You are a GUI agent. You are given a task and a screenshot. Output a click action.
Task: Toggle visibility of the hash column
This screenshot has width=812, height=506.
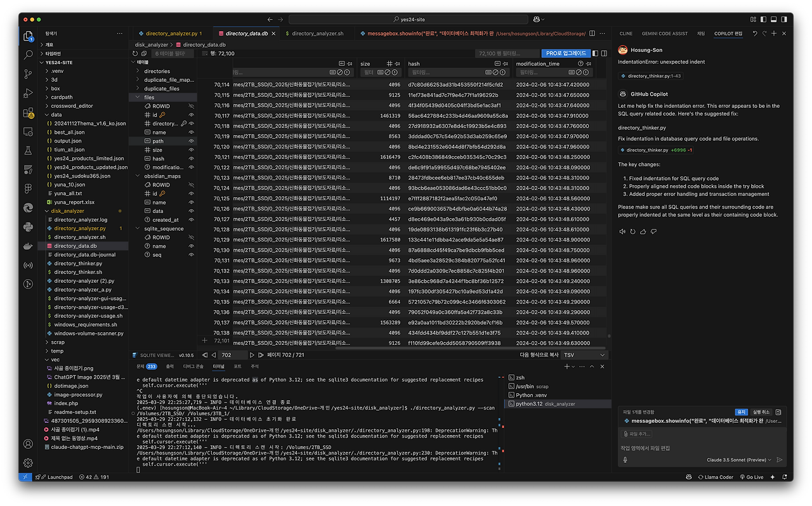[x=192, y=159]
